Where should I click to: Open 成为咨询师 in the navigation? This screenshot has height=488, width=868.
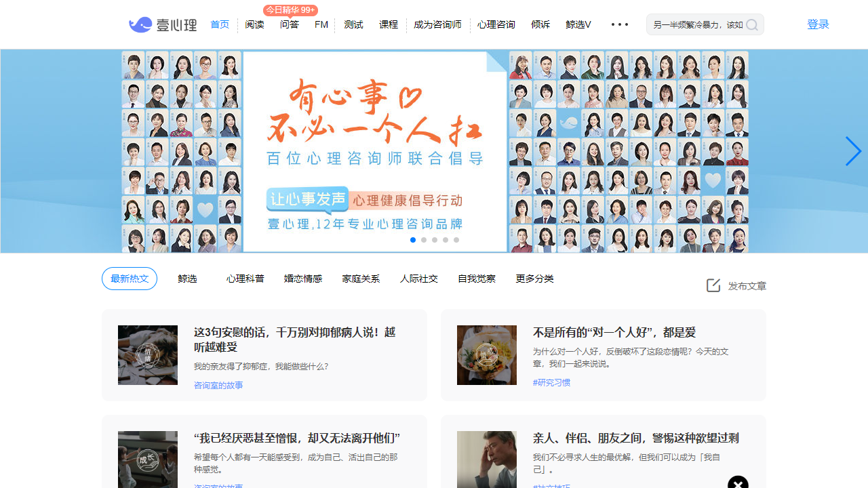[x=437, y=24]
